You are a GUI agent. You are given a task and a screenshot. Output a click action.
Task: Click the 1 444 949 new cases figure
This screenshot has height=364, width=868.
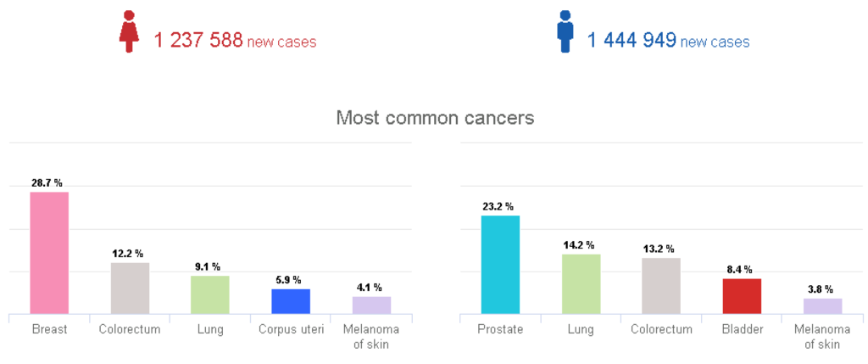pyautogui.click(x=668, y=41)
